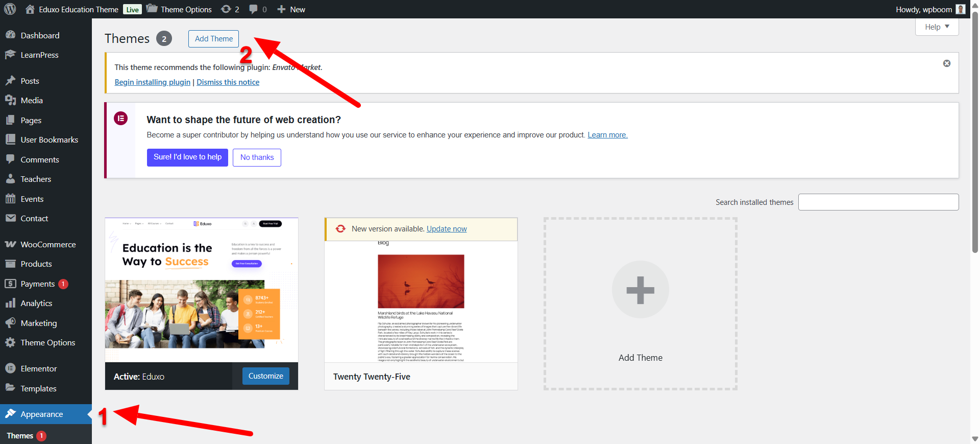Click the Events calendar icon
Image resolution: width=980 pixels, height=444 pixels.
10,199
